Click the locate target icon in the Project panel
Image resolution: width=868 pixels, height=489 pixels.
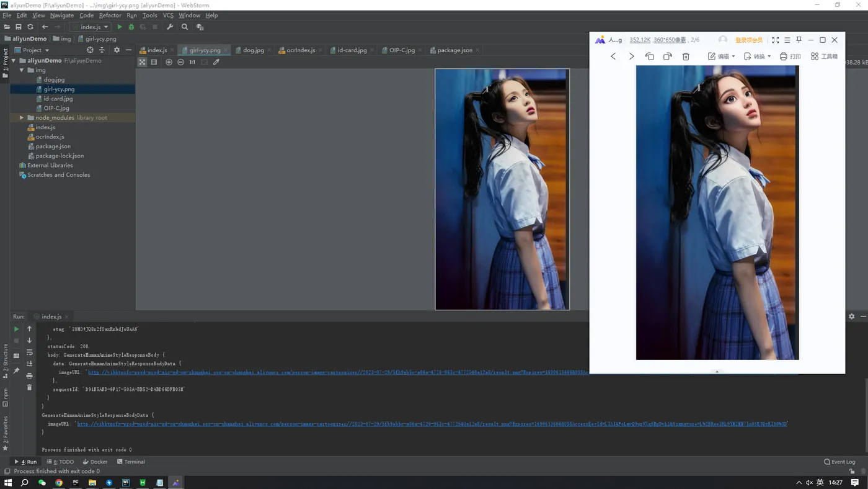90,50
